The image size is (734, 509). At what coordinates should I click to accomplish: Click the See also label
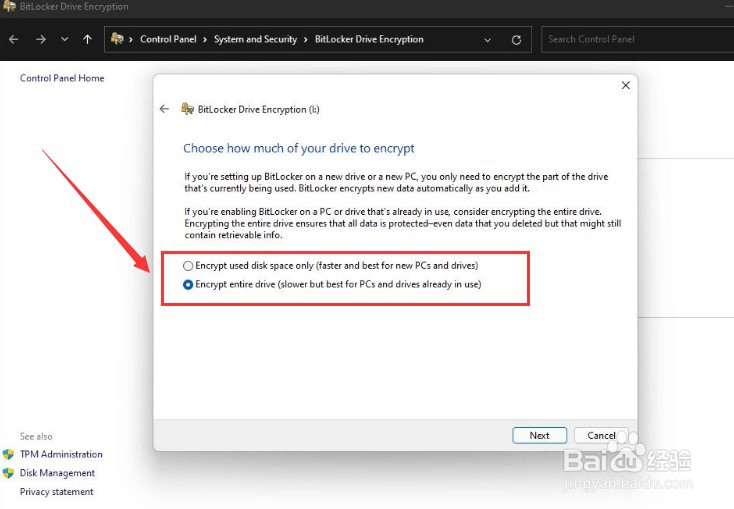click(x=36, y=436)
